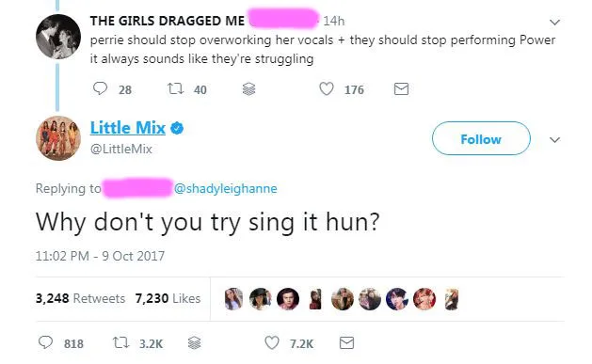Screen dimensions: 592x364
Task: Send the top tweet via direct message
Action: (x=401, y=89)
